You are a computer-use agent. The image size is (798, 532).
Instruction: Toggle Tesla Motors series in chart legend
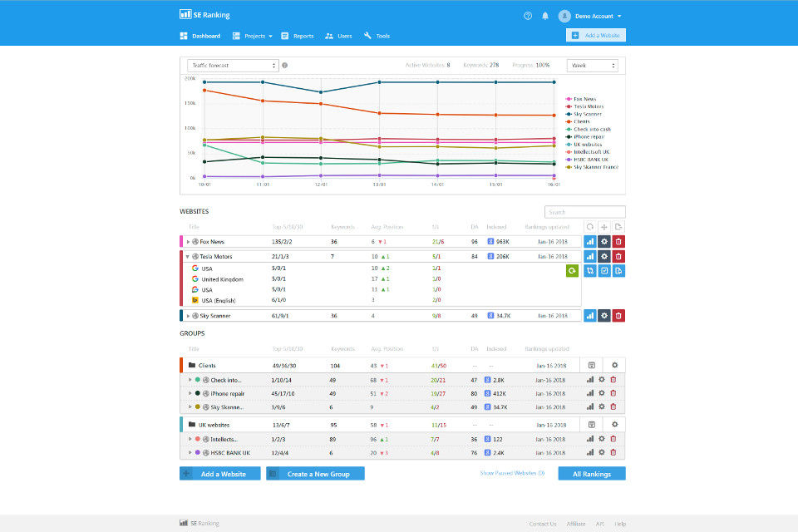click(x=584, y=106)
